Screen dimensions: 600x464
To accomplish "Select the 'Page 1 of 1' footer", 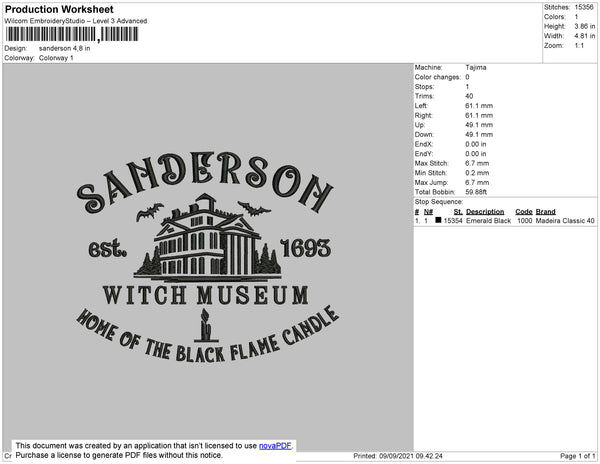I will (x=577, y=456).
